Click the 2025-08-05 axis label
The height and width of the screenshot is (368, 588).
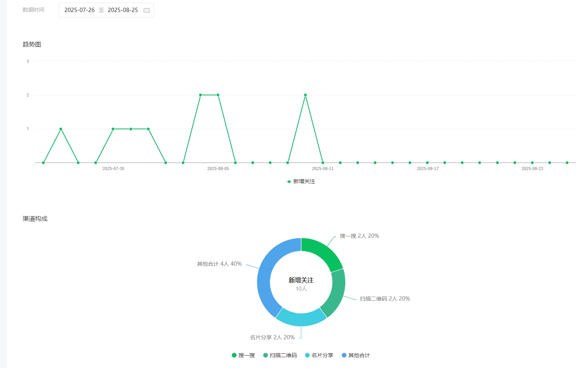coord(218,169)
